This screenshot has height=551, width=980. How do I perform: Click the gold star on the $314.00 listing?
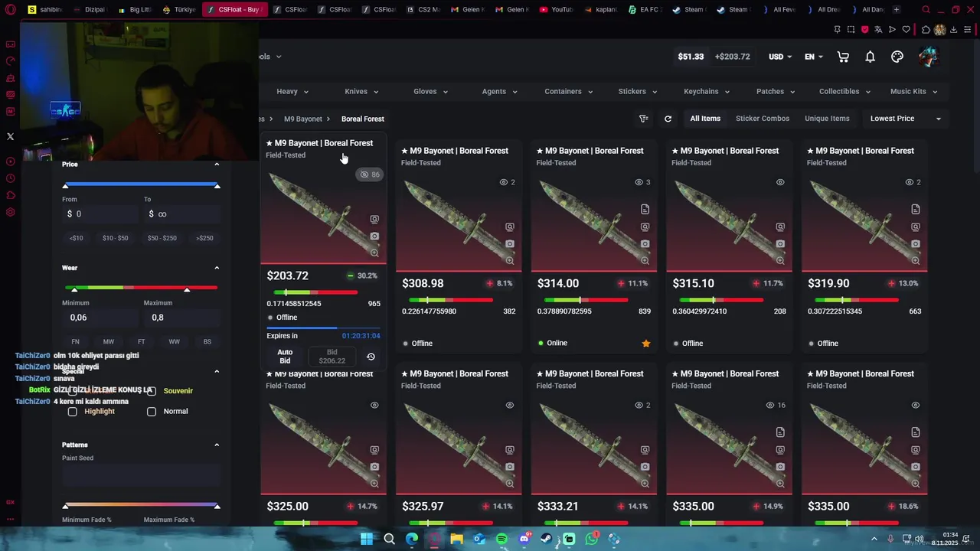point(646,344)
